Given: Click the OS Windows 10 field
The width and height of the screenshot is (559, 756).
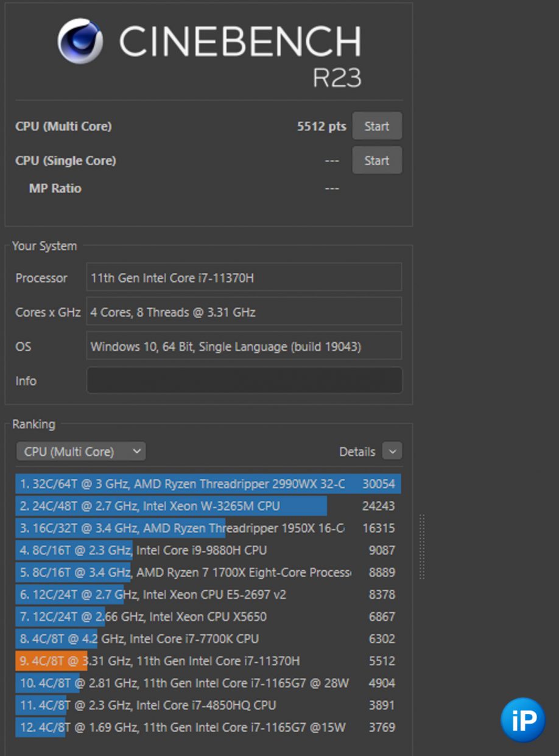Looking at the screenshot, I should click(x=244, y=347).
